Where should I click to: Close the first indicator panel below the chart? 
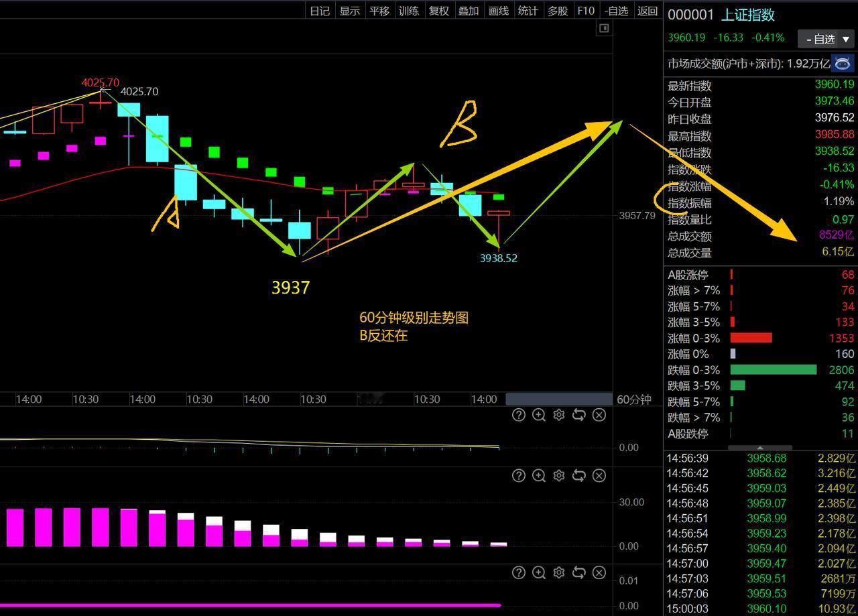click(599, 415)
